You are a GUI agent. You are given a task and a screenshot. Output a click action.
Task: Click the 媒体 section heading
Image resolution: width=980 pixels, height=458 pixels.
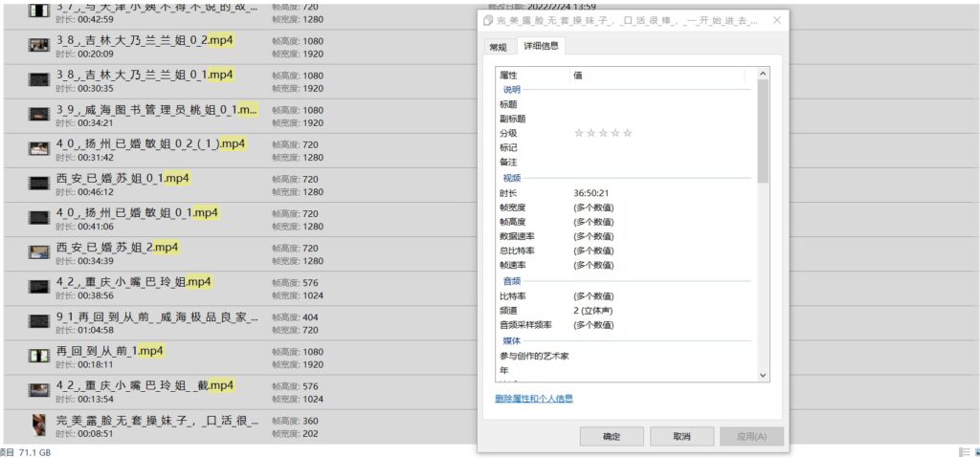tap(512, 341)
